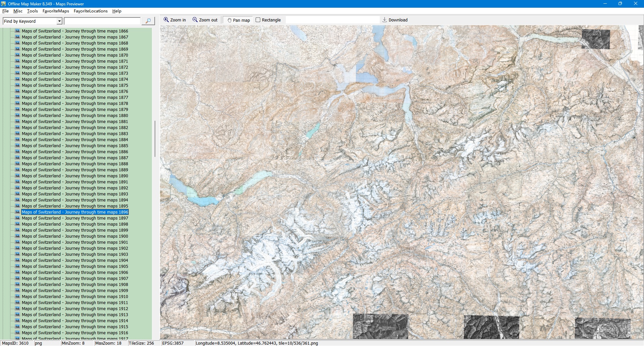This screenshot has height=346, width=644.
Task: Open the Find by Keyword dropdown
Action: point(59,21)
